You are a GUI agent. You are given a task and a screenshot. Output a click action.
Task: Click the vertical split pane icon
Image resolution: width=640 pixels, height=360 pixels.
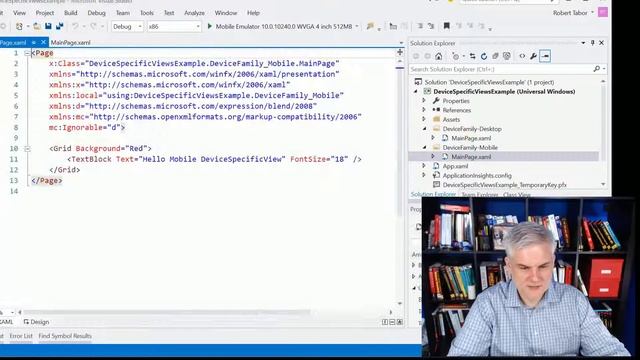[x=385, y=322]
